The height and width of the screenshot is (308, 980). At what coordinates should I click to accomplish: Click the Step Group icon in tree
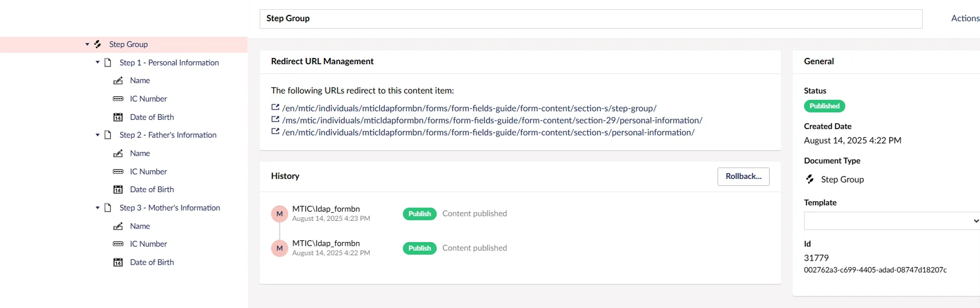coord(98,44)
